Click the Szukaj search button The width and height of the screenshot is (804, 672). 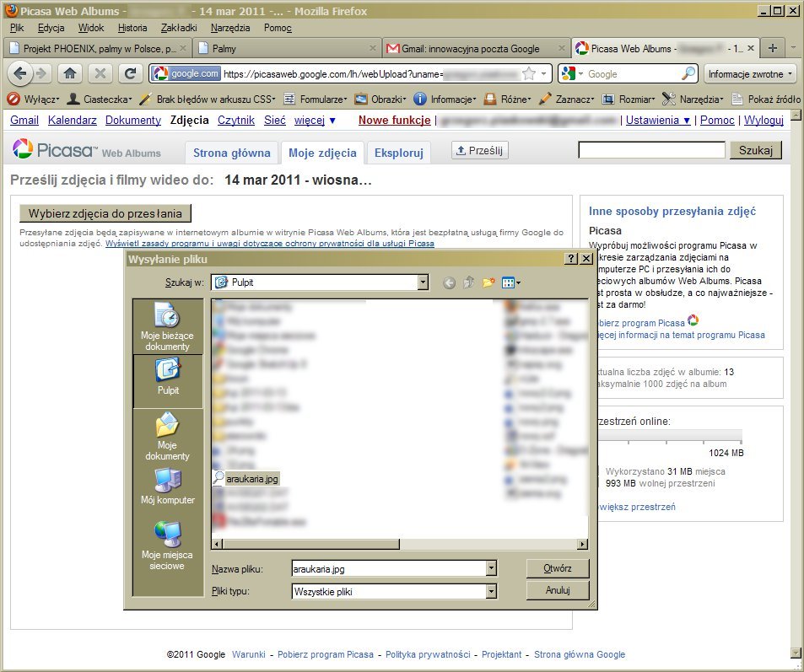(x=755, y=150)
